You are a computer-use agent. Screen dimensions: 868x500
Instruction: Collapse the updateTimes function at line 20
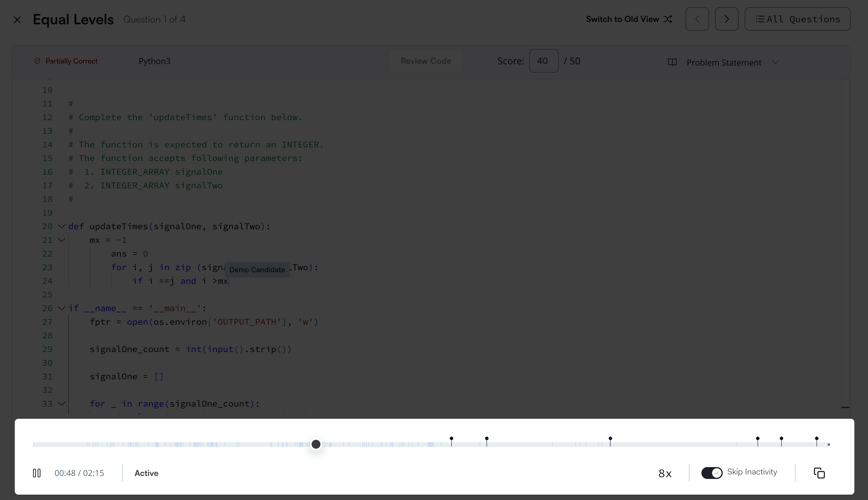(x=61, y=226)
